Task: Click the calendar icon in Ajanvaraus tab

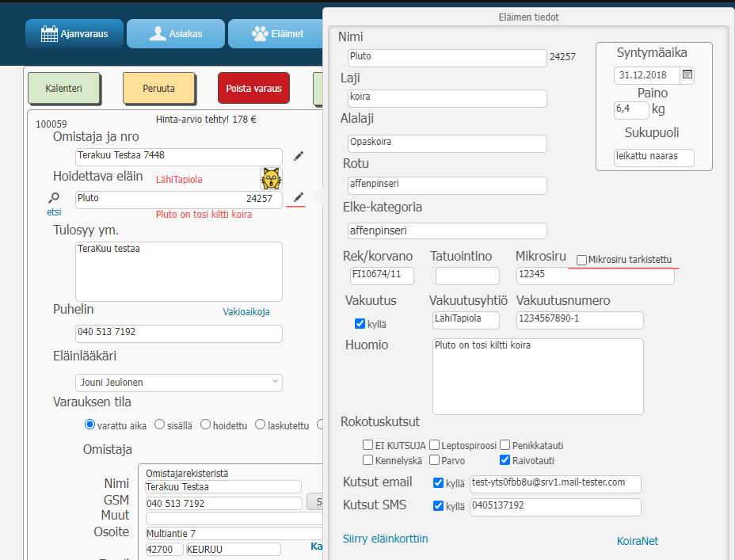Action: click(49, 34)
